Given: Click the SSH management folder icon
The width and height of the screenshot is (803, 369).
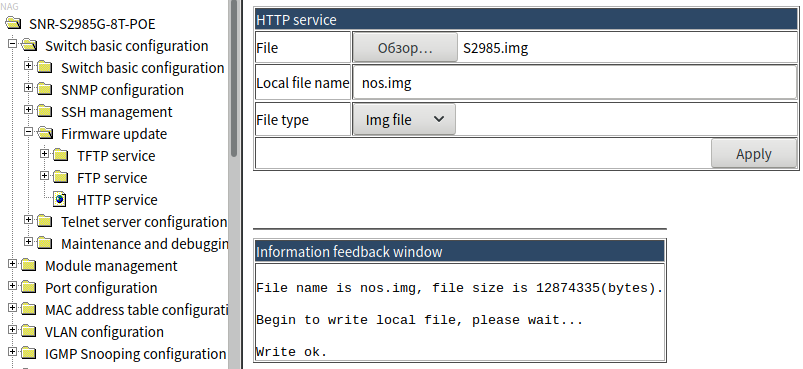Looking at the screenshot, I should (x=45, y=112).
